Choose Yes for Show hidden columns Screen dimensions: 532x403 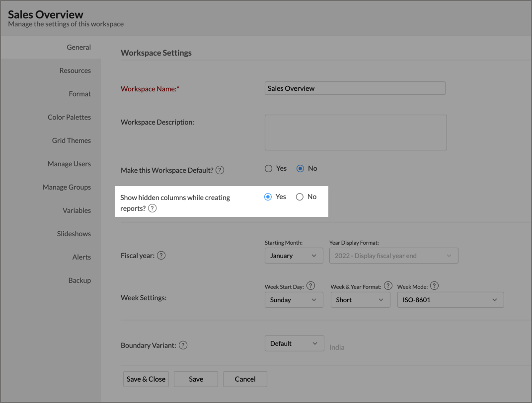click(268, 197)
